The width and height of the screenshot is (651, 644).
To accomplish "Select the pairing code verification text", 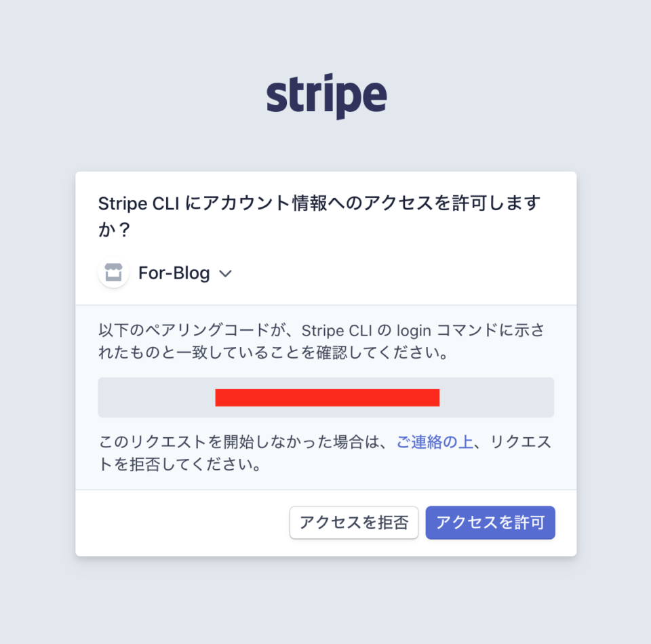I will click(324, 342).
